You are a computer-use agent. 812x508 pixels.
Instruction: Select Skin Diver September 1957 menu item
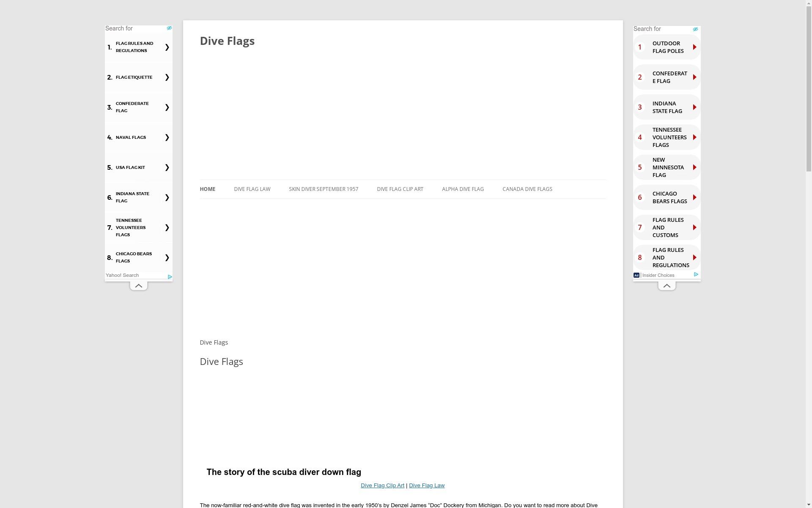click(324, 189)
